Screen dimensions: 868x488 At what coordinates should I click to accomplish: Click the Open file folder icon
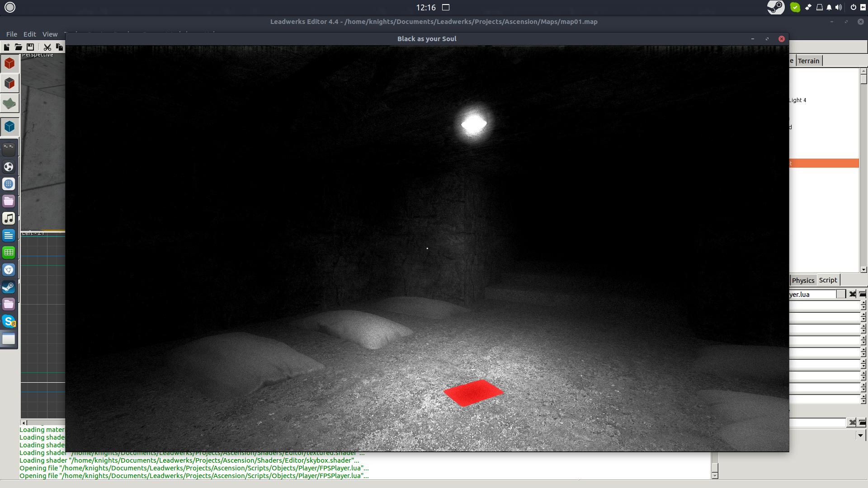[x=18, y=47]
